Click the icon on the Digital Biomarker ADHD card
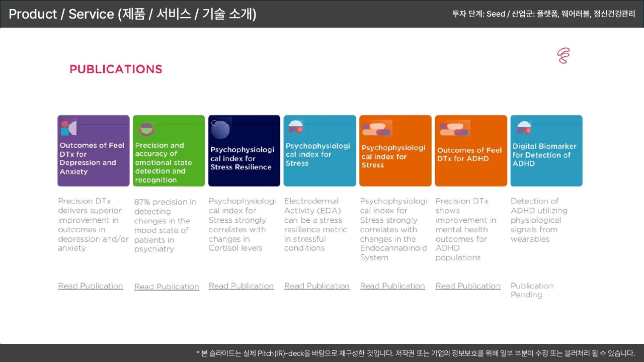Image resolution: width=644 pixels, height=362 pixels. click(x=524, y=128)
